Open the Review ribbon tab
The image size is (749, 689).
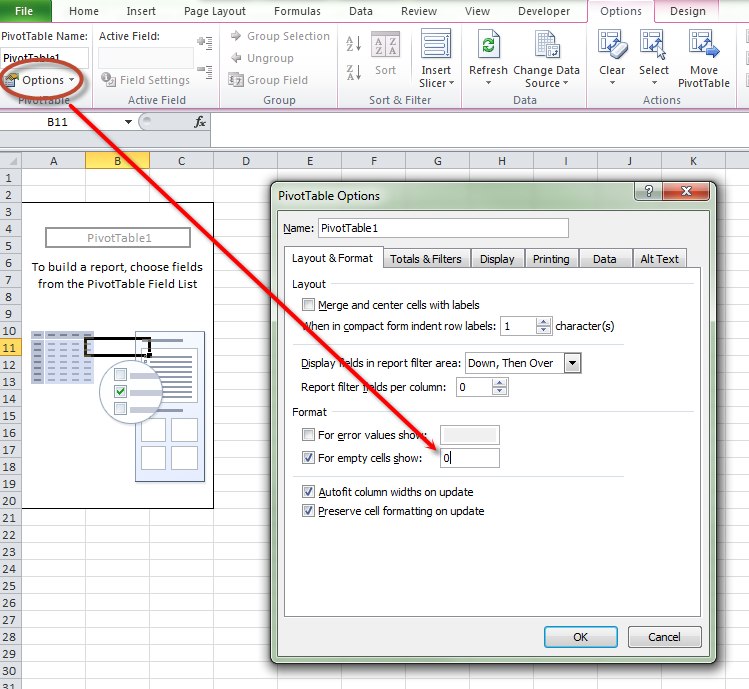click(418, 11)
